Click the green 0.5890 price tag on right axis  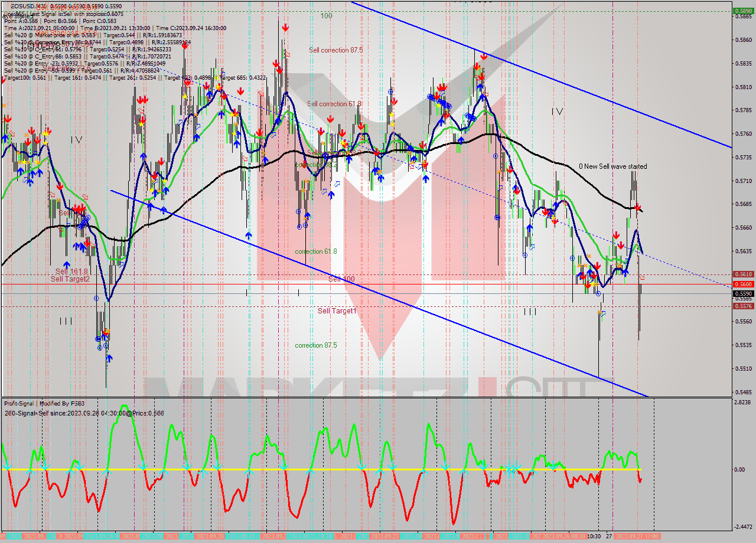pos(743,10)
